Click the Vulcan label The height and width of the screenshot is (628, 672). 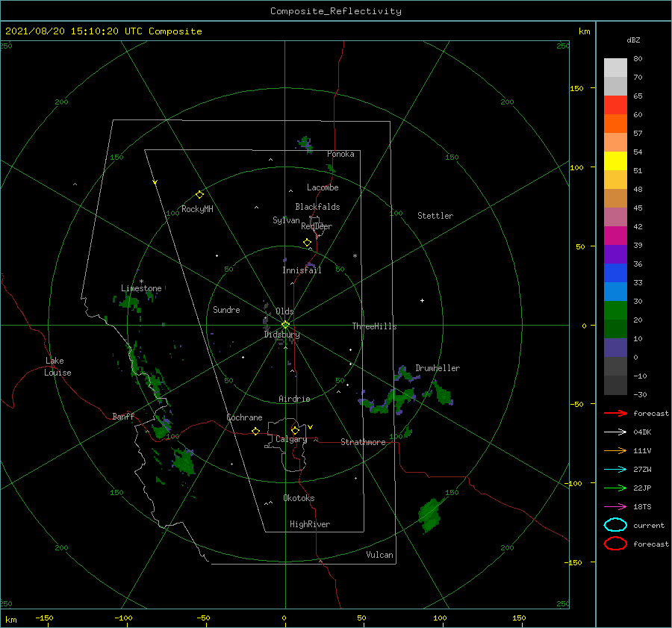[x=379, y=555]
